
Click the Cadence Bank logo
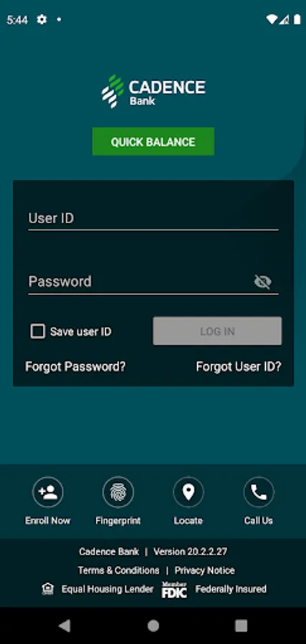coord(153,92)
